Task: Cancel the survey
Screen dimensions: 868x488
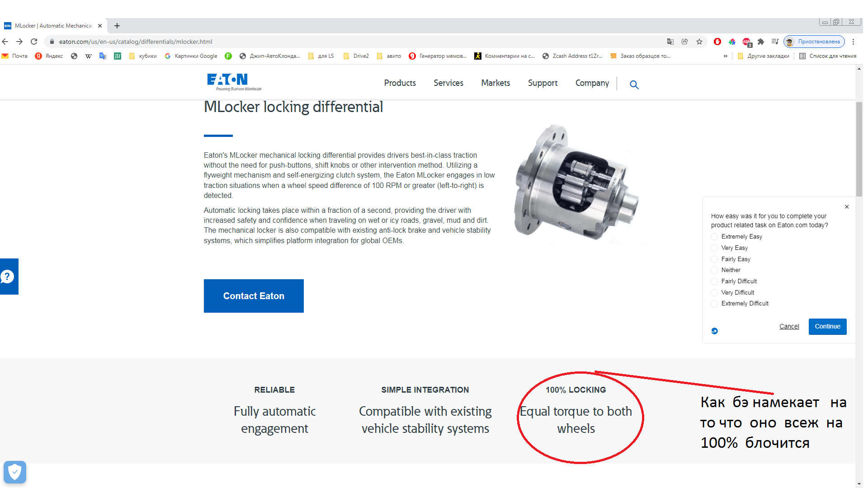Action: [x=789, y=326]
